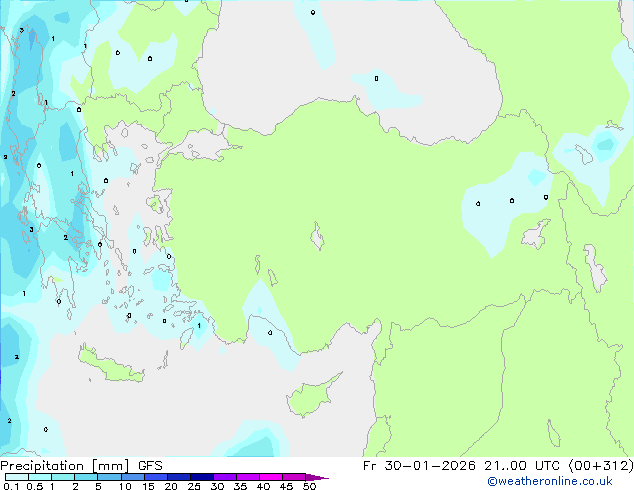Click the 25 legend label

(x=194, y=486)
